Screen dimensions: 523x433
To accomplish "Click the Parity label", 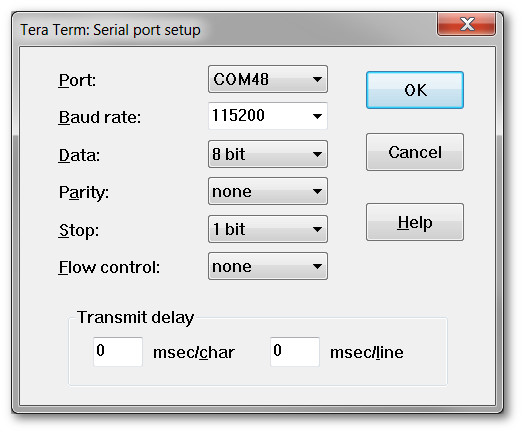I will [84, 192].
